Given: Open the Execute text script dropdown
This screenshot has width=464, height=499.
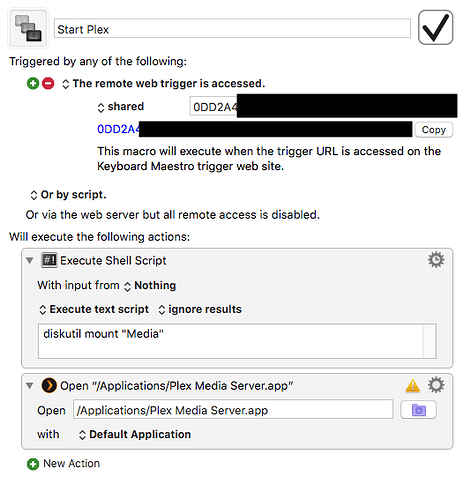Looking at the screenshot, I should (94, 309).
